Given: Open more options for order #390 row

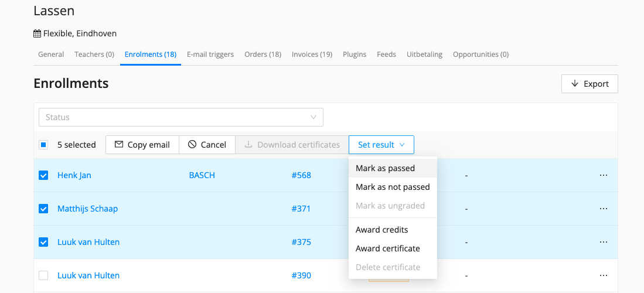Looking at the screenshot, I should tap(603, 275).
